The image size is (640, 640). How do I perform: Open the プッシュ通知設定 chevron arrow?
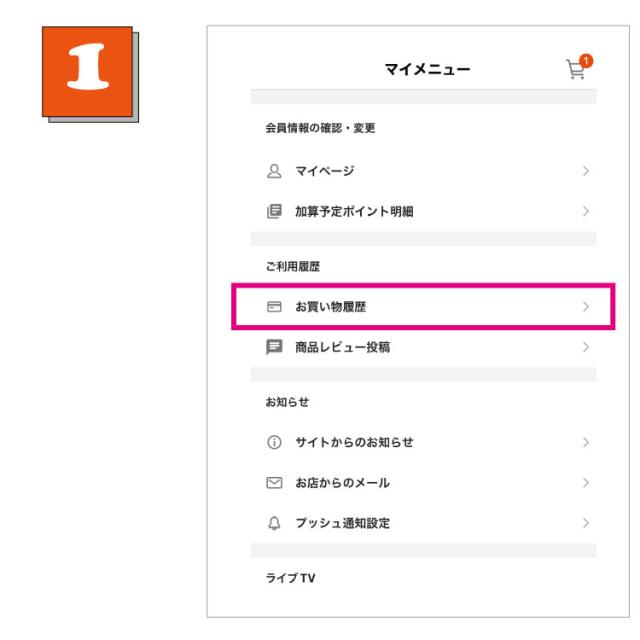(586, 523)
